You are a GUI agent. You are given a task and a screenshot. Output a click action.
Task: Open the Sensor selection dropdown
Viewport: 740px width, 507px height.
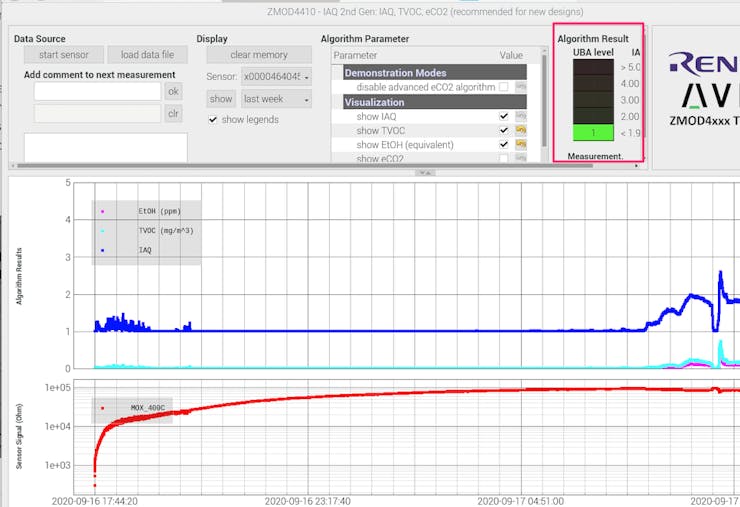point(276,76)
